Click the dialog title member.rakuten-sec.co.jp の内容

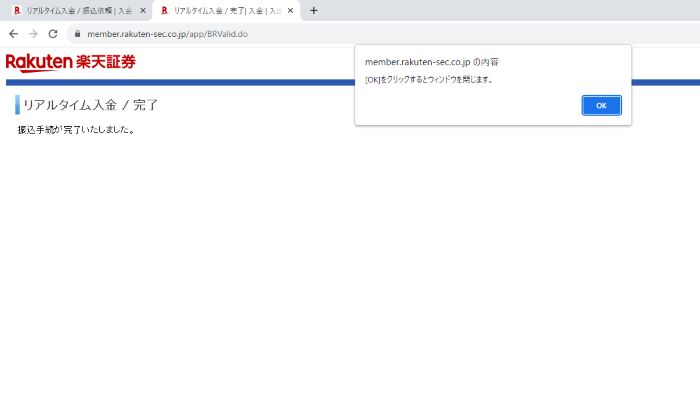click(x=432, y=62)
